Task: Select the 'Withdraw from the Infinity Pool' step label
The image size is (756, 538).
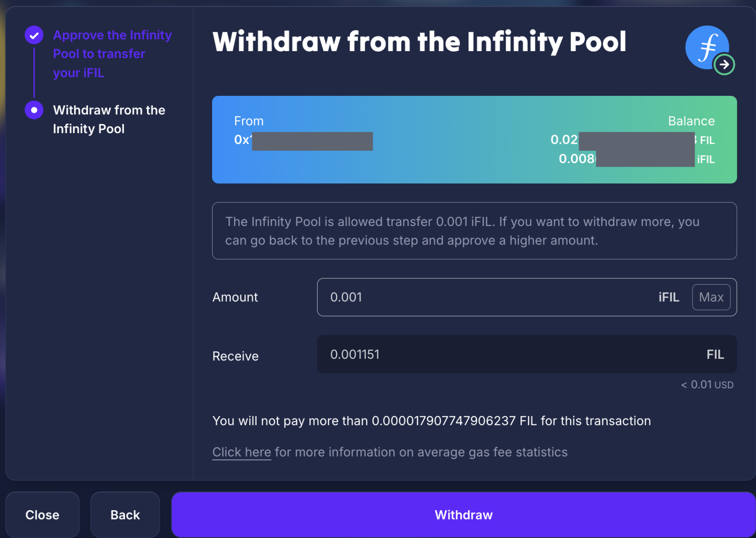Action: point(109,119)
